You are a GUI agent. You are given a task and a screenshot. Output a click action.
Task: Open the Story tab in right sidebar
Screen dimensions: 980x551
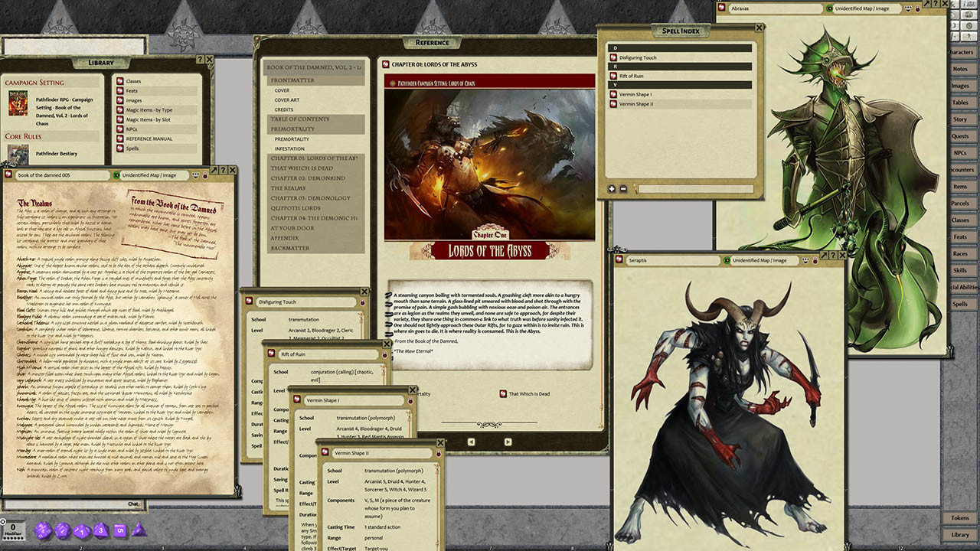(x=959, y=119)
